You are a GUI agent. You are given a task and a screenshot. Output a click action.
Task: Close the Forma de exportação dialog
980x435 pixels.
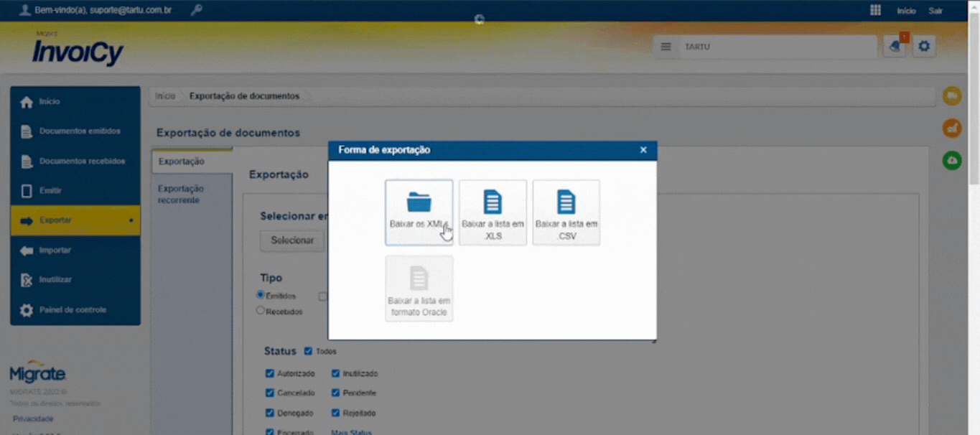[643, 150]
